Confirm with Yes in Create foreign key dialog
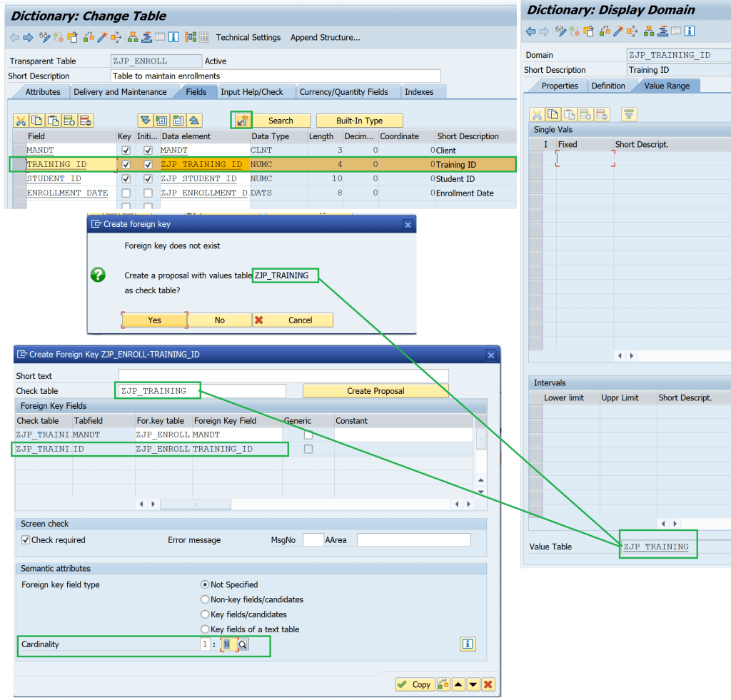Viewport: 731px width, 700px height. click(153, 320)
